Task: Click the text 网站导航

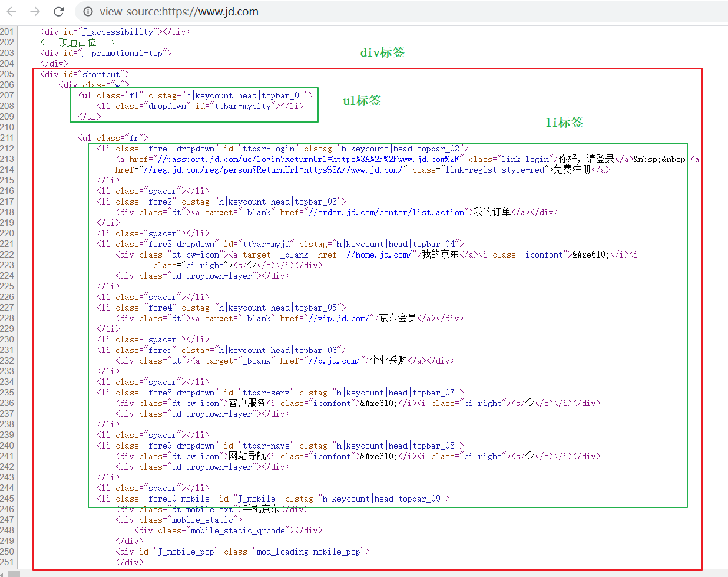Action: (x=247, y=456)
